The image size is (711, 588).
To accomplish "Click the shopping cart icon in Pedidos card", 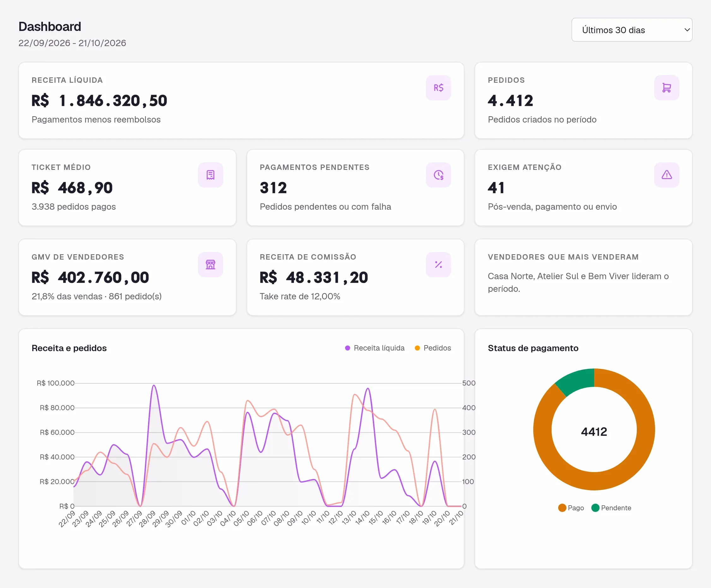I will coord(666,88).
